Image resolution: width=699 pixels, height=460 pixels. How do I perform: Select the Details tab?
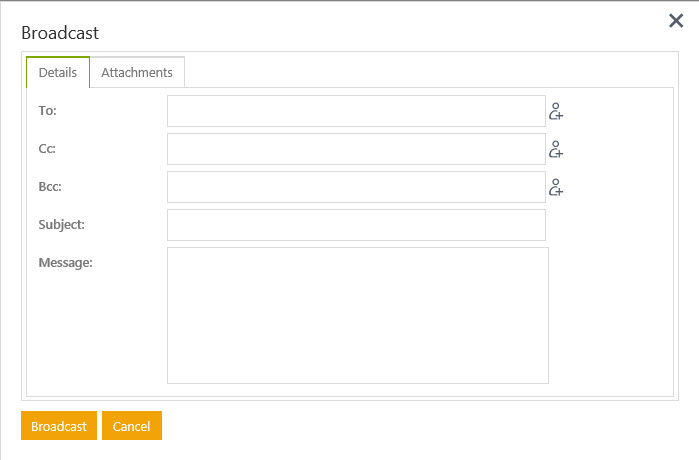point(58,73)
